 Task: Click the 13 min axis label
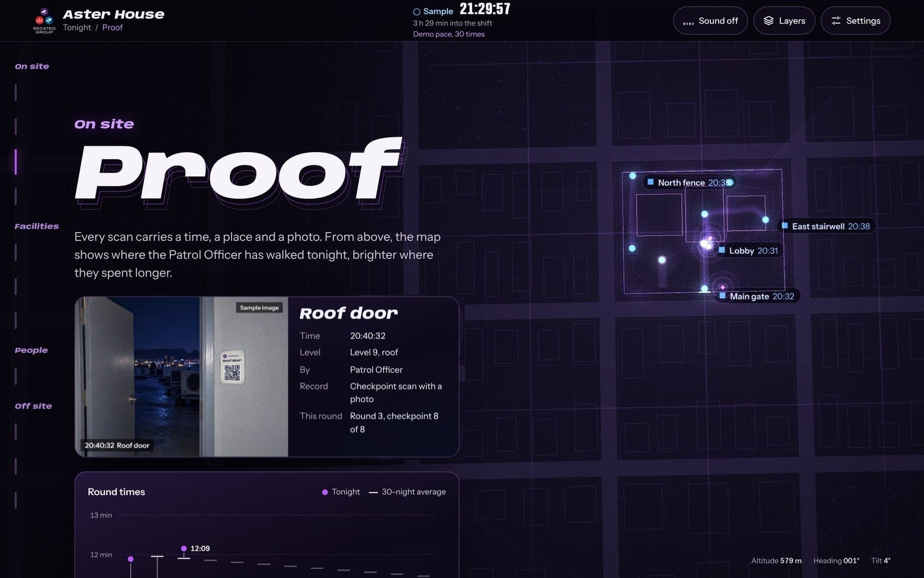pyautogui.click(x=101, y=515)
